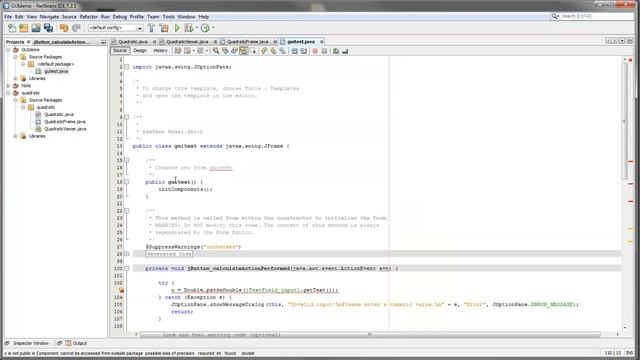Toggle Rectangular Selection in editor toolbar

pos(253,51)
